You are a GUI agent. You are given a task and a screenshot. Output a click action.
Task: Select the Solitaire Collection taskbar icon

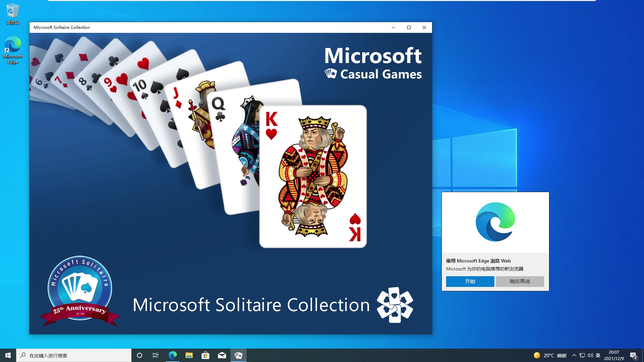tap(238, 355)
